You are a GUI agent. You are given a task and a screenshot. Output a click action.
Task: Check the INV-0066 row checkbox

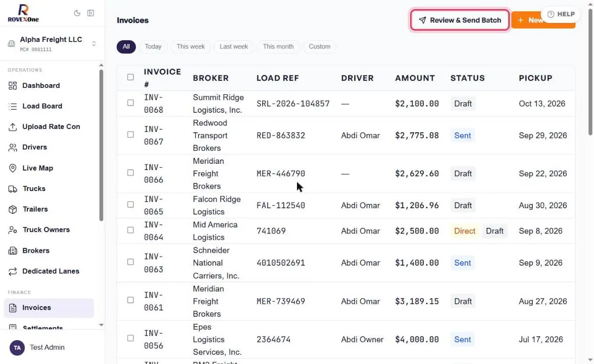click(131, 173)
